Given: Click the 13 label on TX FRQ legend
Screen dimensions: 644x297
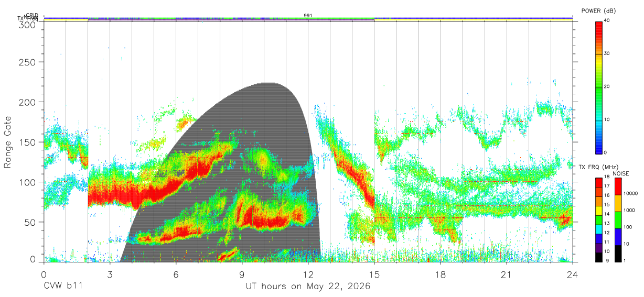Looking at the screenshot, I should click(x=607, y=223).
